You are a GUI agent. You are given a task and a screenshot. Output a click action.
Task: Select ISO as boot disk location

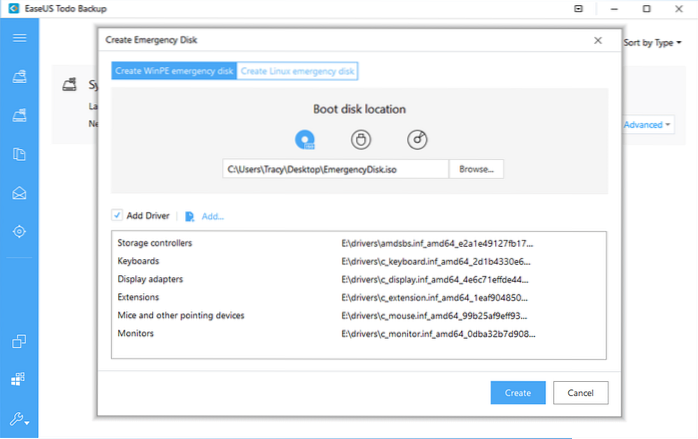(x=305, y=140)
